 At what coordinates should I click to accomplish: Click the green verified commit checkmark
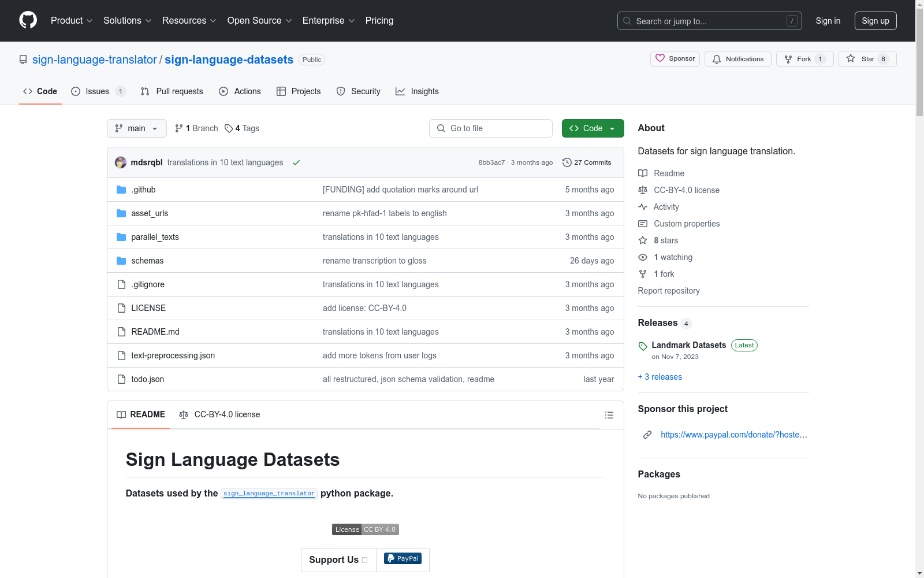[296, 162]
